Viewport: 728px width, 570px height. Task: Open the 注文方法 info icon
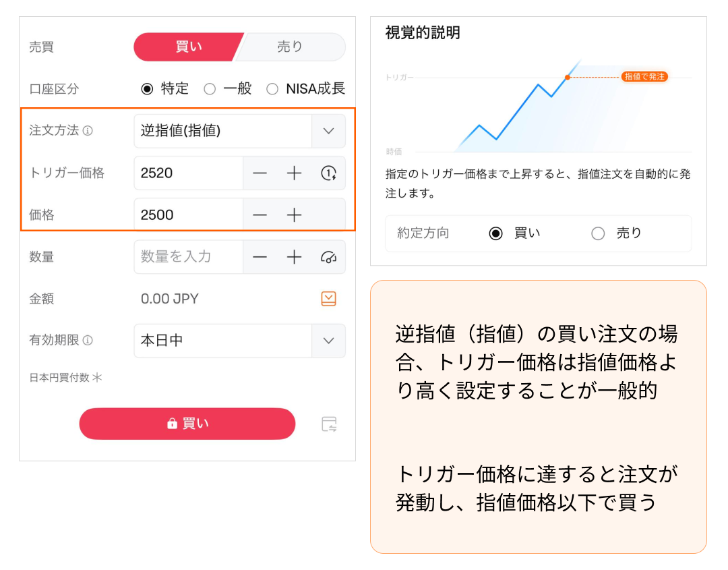88,131
